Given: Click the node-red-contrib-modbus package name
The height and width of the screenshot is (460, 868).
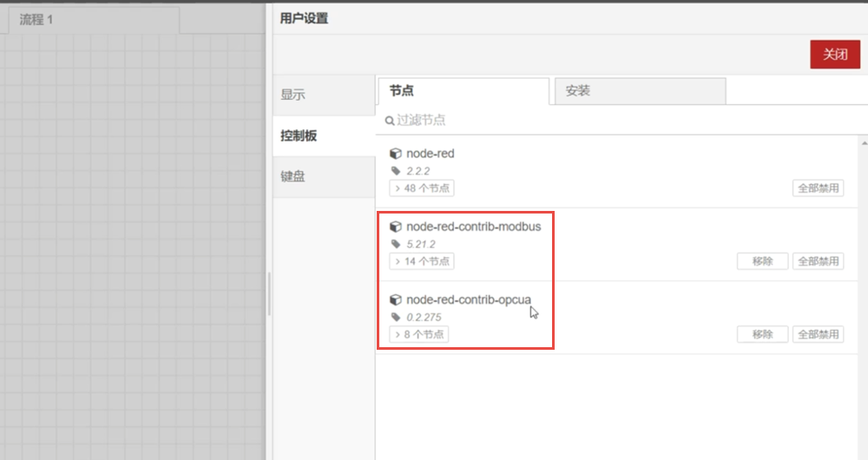Looking at the screenshot, I should point(474,227).
